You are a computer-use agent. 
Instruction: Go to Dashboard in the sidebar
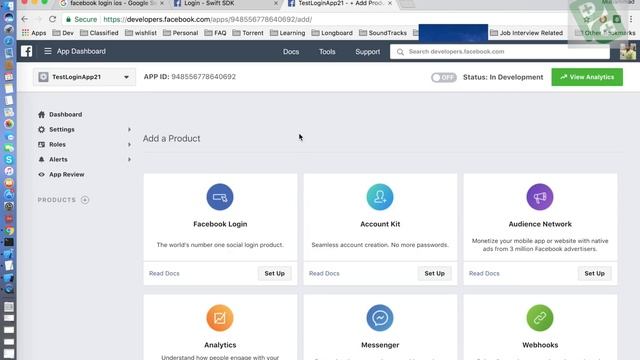(65, 115)
